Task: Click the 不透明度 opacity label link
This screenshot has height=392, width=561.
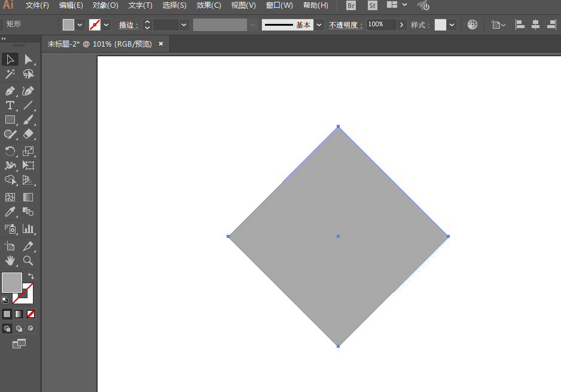Action: (346, 25)
